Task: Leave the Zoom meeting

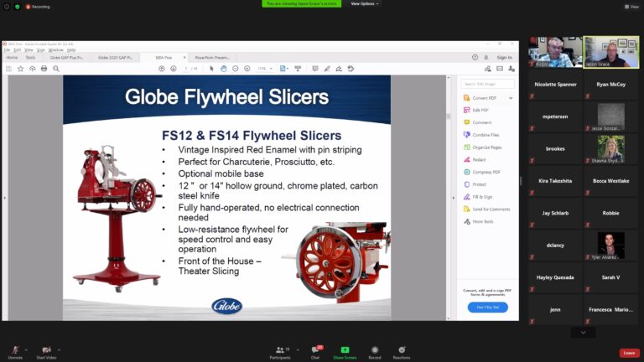Action: 629,353
